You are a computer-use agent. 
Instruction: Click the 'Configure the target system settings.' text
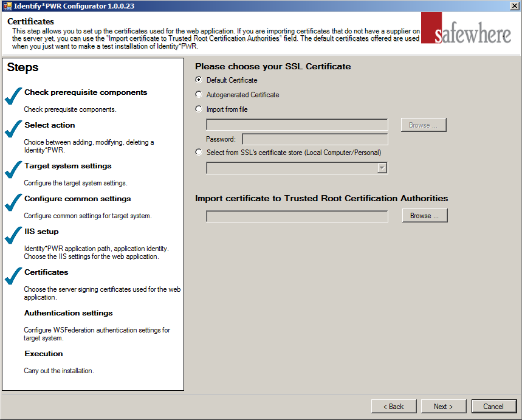click(x=75, y=183)
